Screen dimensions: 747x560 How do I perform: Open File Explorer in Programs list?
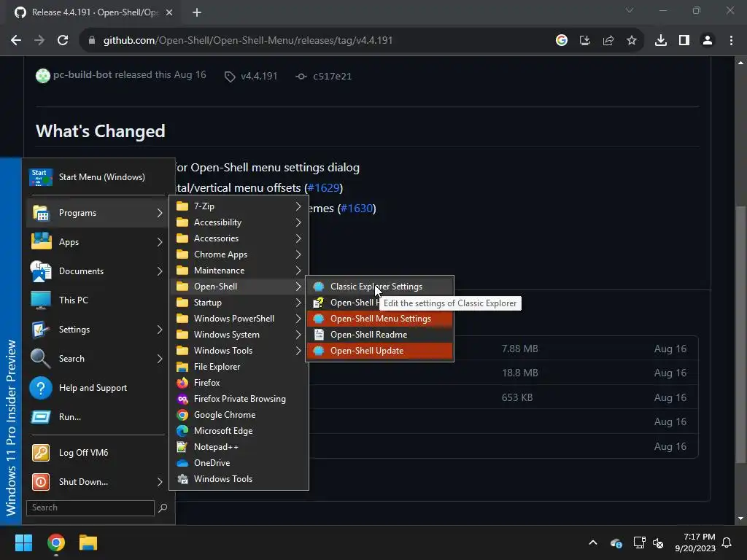[x=239, y=367]
